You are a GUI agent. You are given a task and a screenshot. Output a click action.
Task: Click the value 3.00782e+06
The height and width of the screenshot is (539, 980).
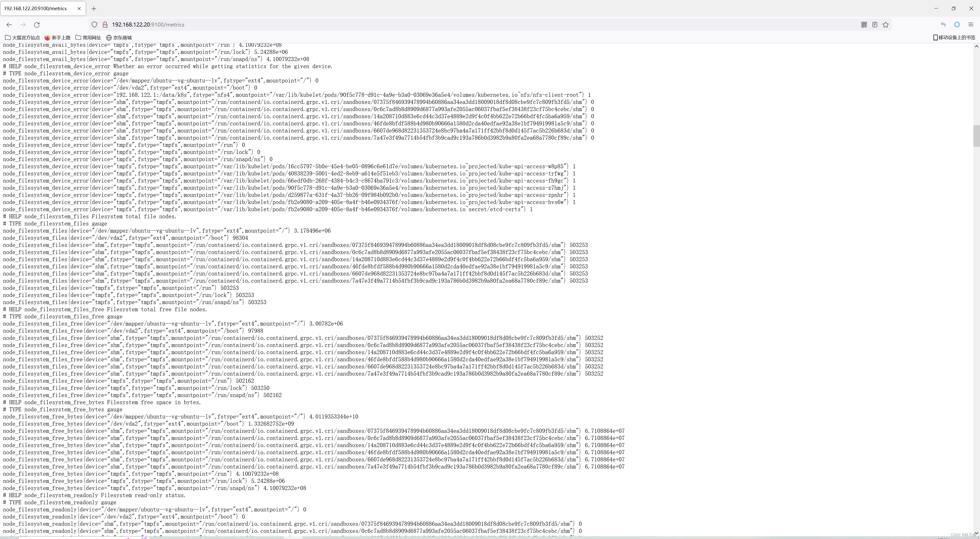[x=326, y=324]
